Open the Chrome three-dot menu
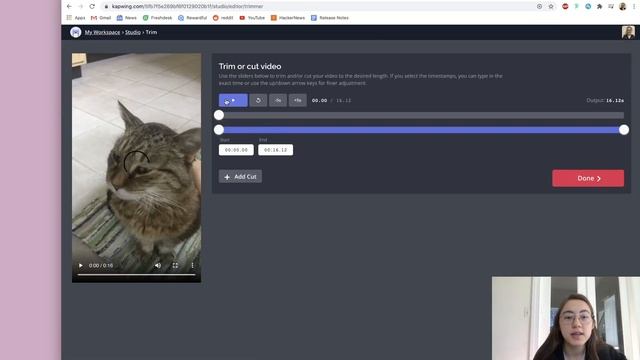The width and height of the screenshot is (640, 360). (634, 6)
